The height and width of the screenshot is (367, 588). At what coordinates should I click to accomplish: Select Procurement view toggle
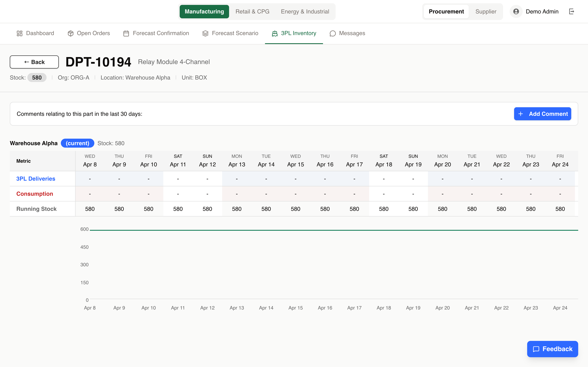(446, 11)
